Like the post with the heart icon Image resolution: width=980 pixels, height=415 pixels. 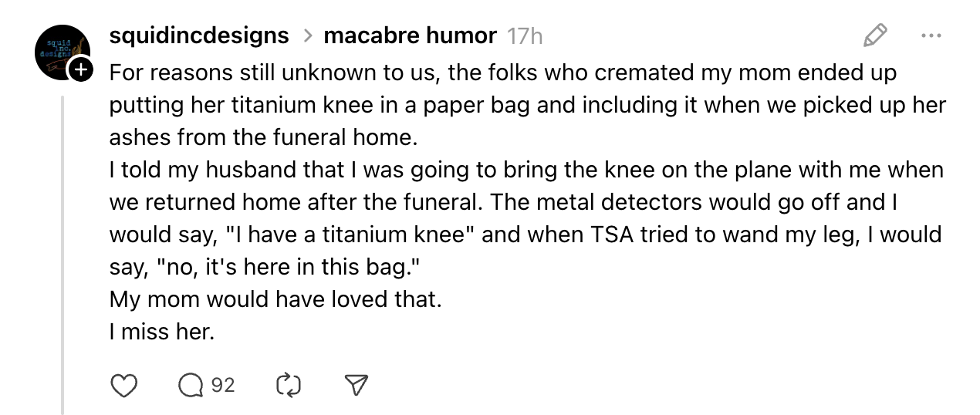point(124,385)
